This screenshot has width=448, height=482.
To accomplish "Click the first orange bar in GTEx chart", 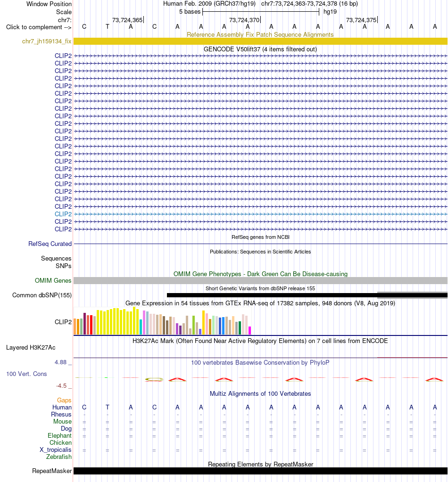I will 75,327.
